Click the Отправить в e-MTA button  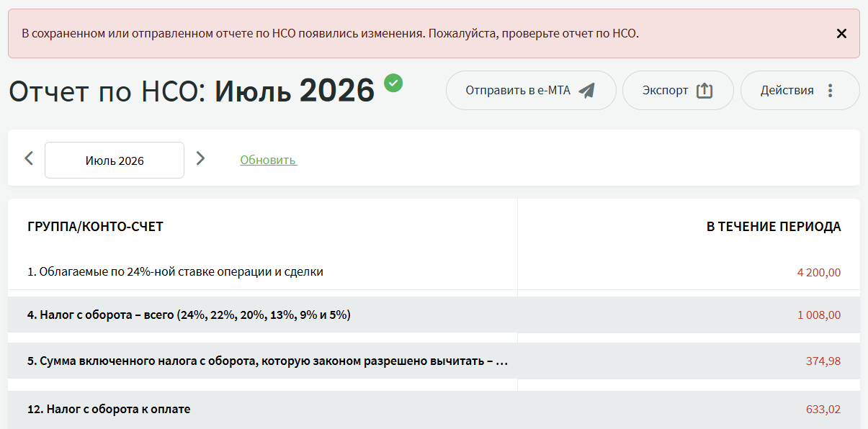pos(531,91)
